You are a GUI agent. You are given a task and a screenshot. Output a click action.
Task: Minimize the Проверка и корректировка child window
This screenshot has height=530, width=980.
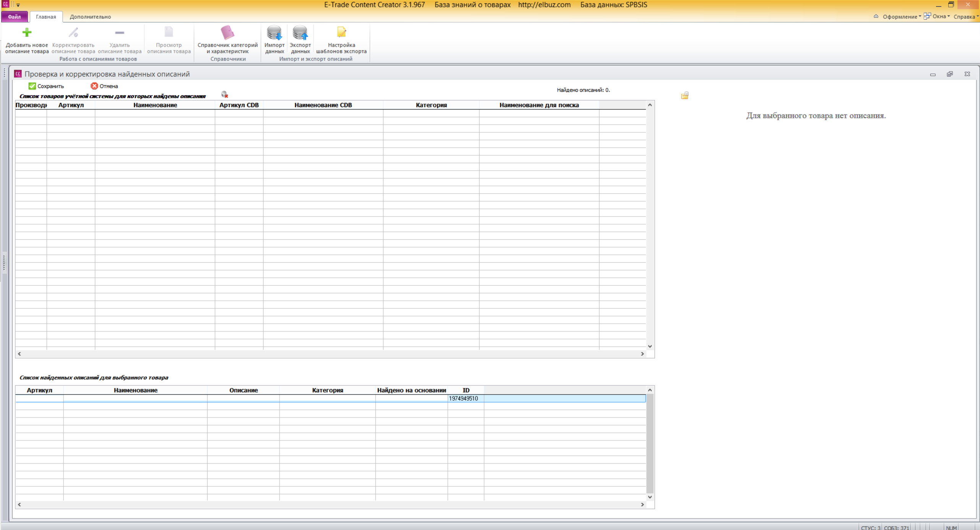pyautogui.click(x=933, y=74)
